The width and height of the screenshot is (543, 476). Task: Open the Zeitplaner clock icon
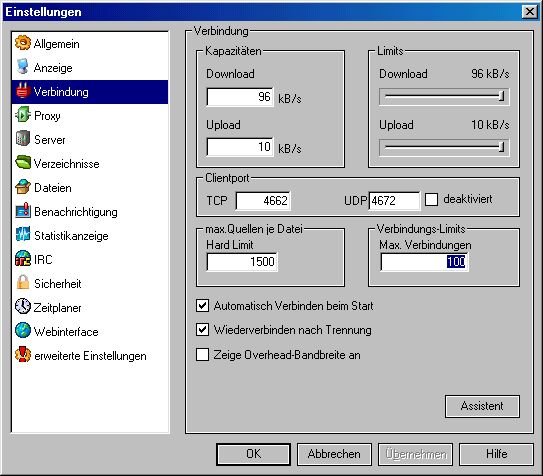(23, 307)
